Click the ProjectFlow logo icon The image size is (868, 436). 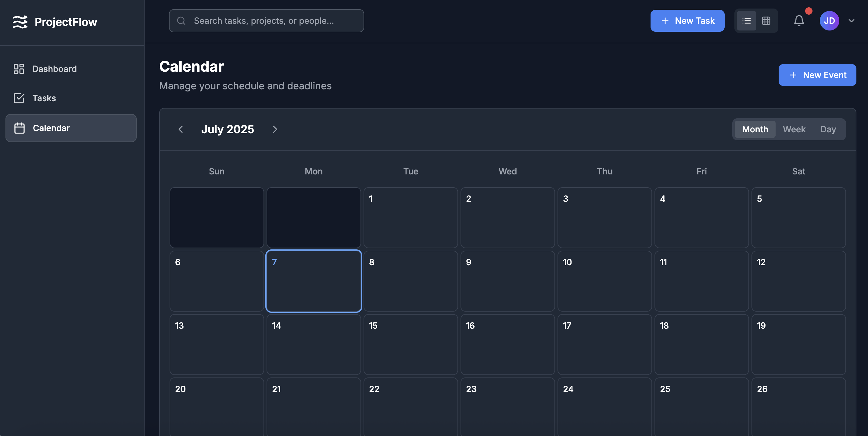pyautogui.click(x=20, y=22)
